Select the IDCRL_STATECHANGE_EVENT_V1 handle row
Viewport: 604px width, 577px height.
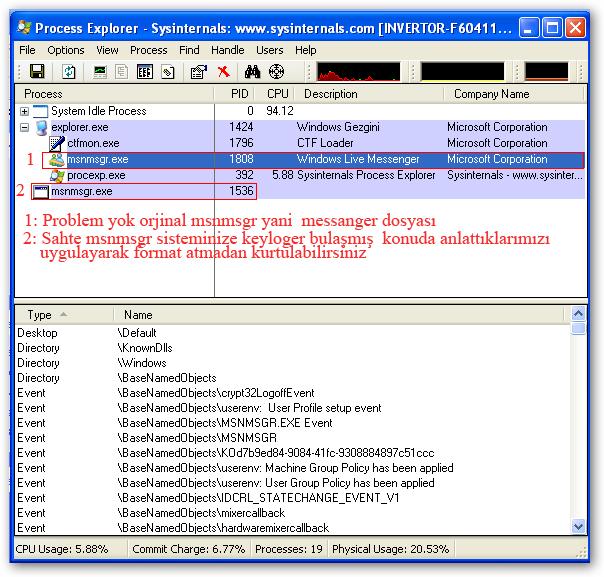pos(293,498)
